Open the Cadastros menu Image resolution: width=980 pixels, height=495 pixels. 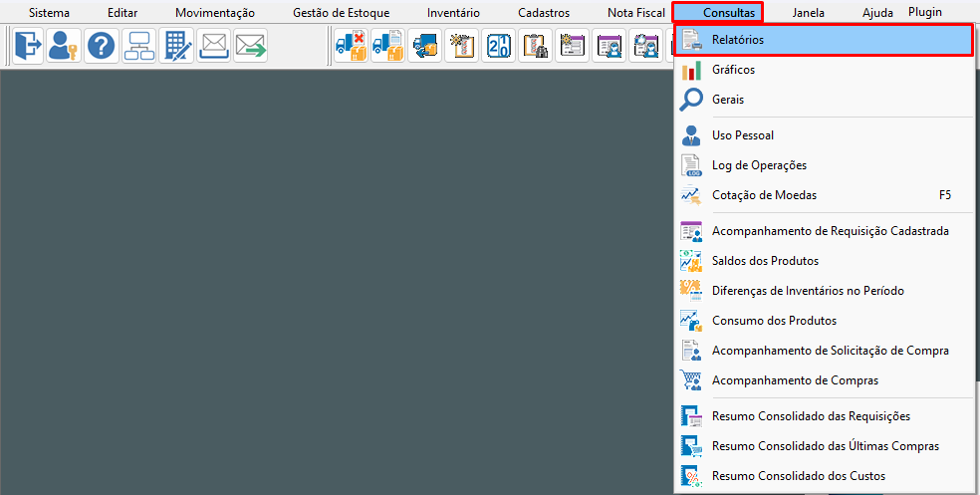coord(544,13)
